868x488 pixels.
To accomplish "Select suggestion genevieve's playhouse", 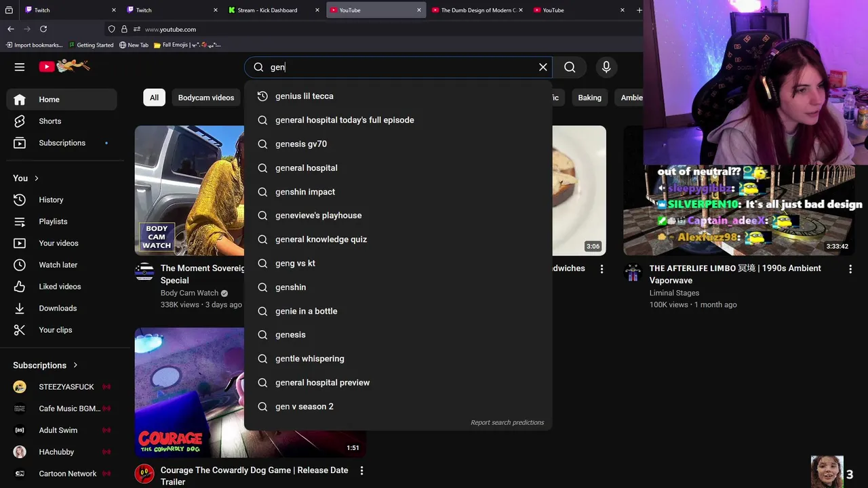I will [x=398, y=216].
